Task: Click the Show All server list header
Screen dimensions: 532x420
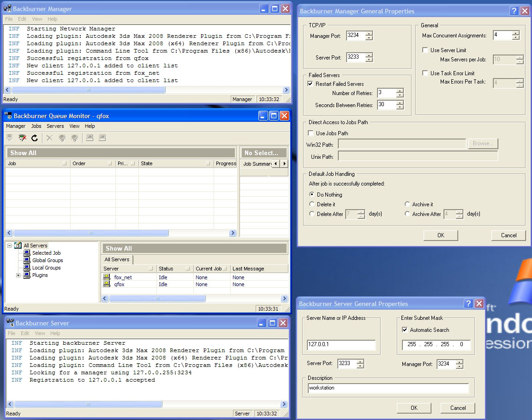Action: pos(194,248)
